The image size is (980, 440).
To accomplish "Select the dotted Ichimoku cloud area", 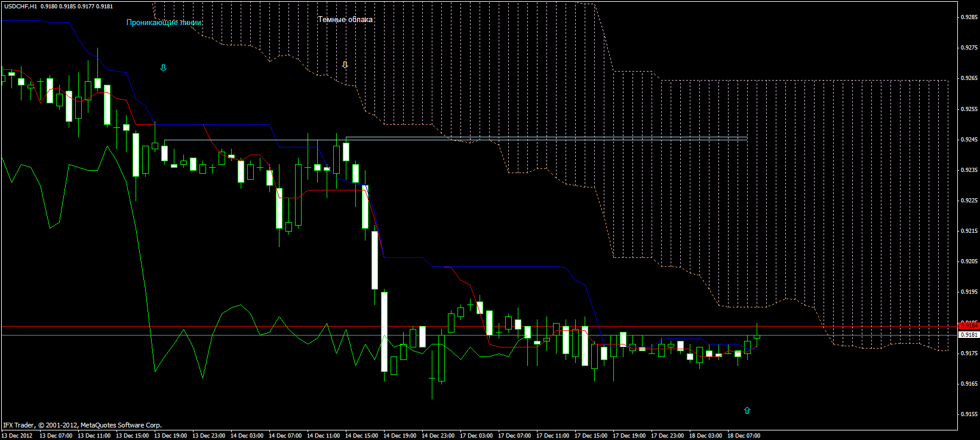I will [x=776, y=179].
